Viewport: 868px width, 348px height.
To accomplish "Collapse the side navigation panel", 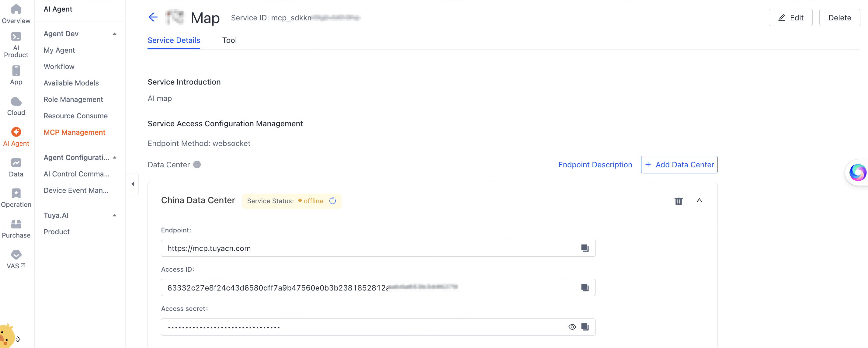I will tap(132, 184).
